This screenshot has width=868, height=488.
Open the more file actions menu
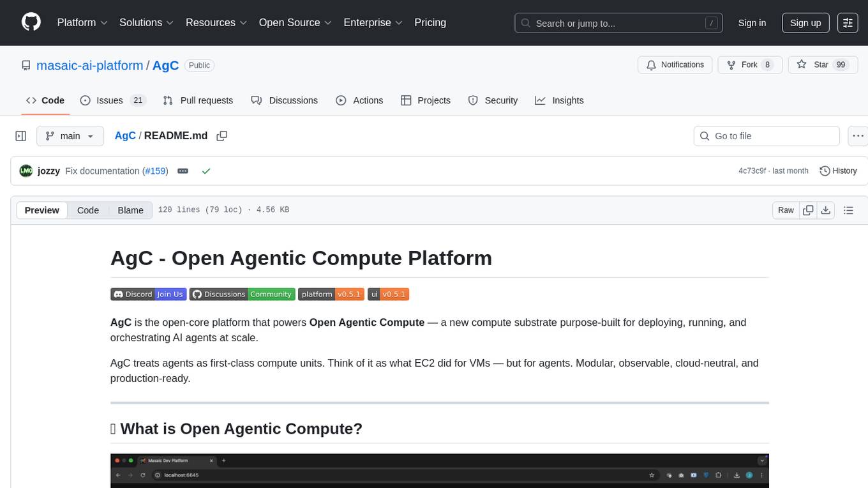858,136
